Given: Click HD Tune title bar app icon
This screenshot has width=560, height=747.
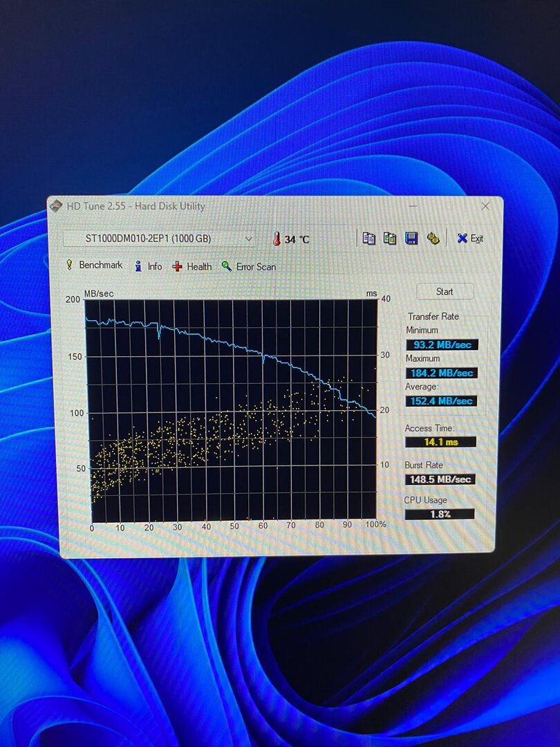Looking at the screenshot, I should tap(56, 206).
